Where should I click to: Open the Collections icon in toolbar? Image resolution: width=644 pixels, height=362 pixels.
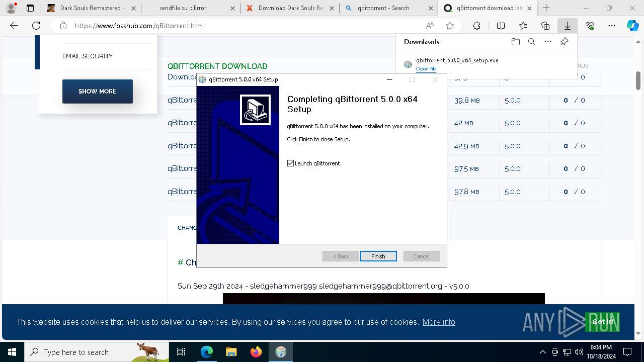point(545,26)
